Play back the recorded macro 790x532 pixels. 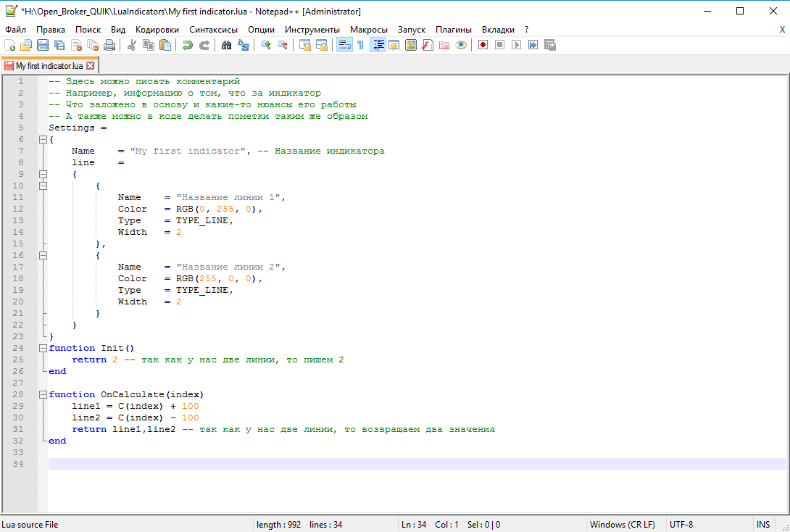coord(517,46)
